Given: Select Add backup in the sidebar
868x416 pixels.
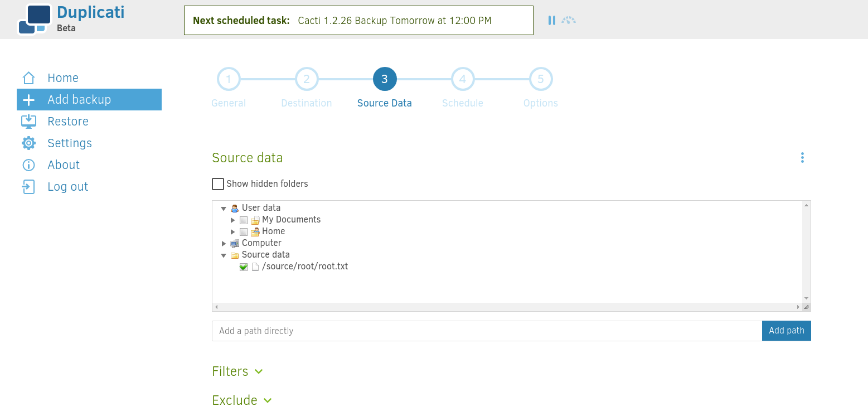Looking at the screenshot, I should click(89, 100).
